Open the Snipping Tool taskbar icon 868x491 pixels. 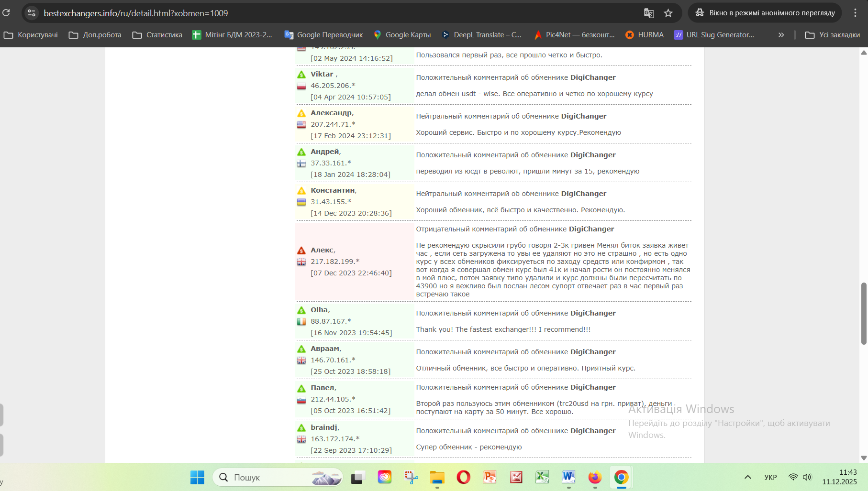pyautogui.click(x=411, y=477)
